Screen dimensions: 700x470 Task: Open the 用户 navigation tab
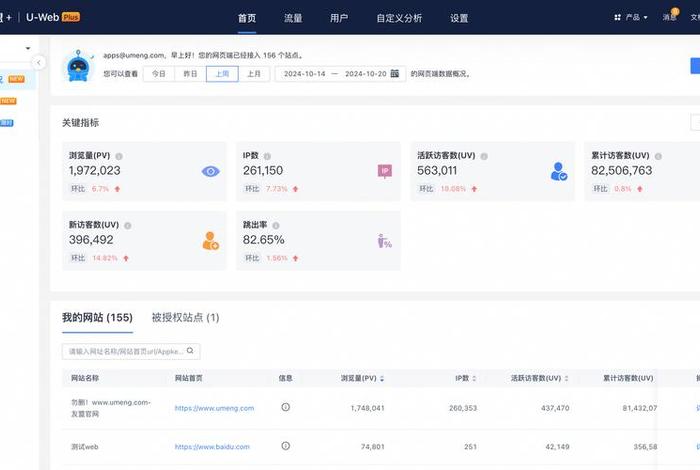coord(339,18)
